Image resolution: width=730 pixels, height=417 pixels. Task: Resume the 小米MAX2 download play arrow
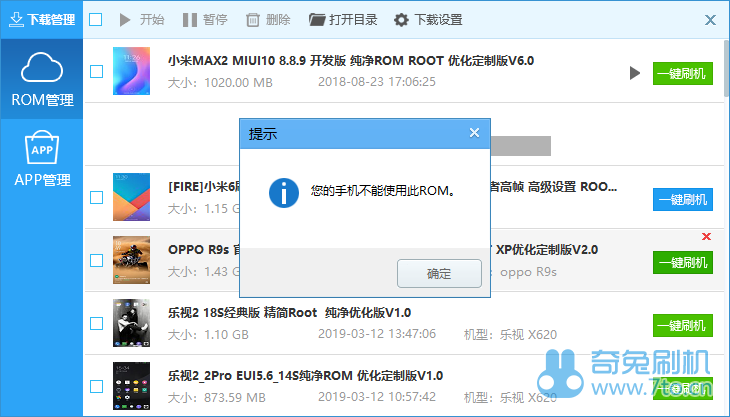tap(634, 73)
